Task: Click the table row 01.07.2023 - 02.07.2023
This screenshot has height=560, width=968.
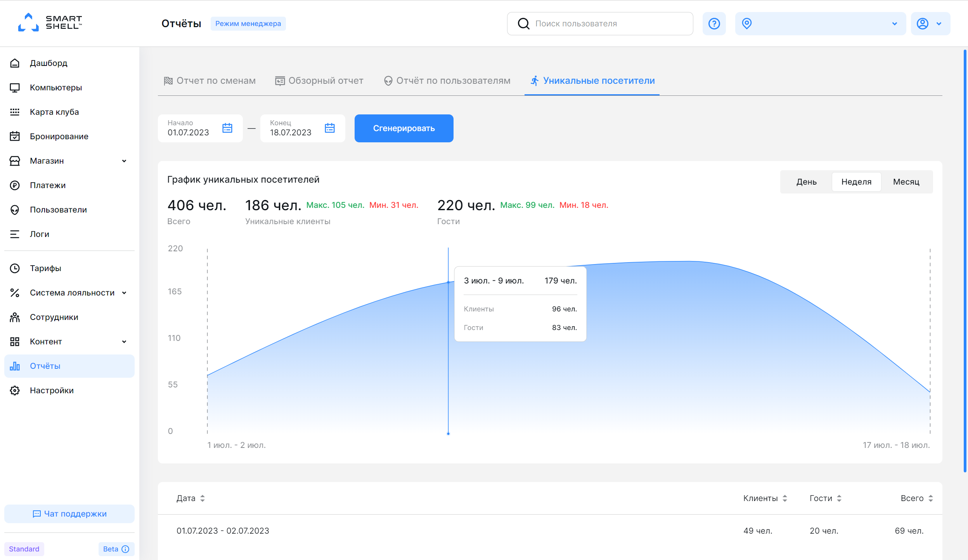Action: pos(550,531)
